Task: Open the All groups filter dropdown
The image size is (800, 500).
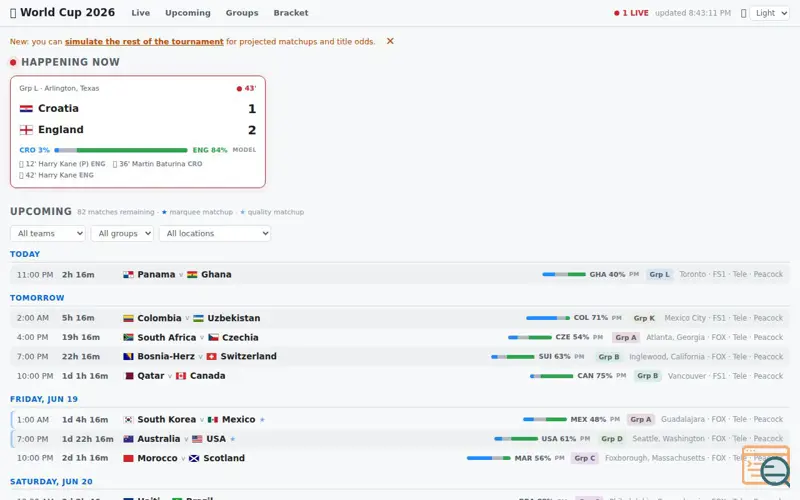Action: tap(122, 234)
